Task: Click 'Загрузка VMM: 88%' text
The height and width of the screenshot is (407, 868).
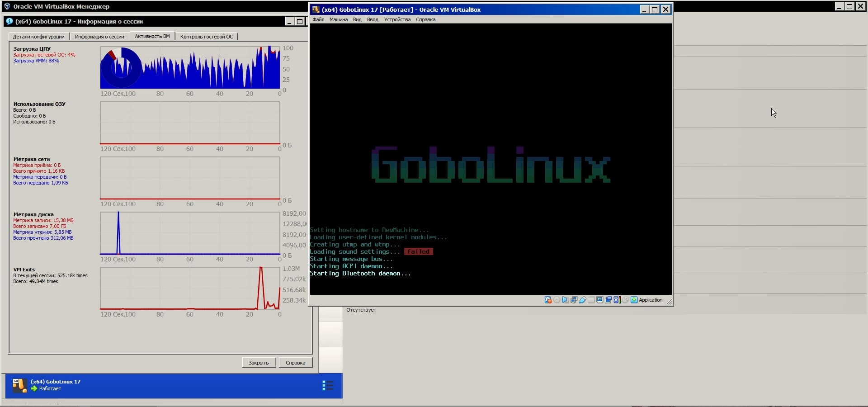Action: pos(36,61)
